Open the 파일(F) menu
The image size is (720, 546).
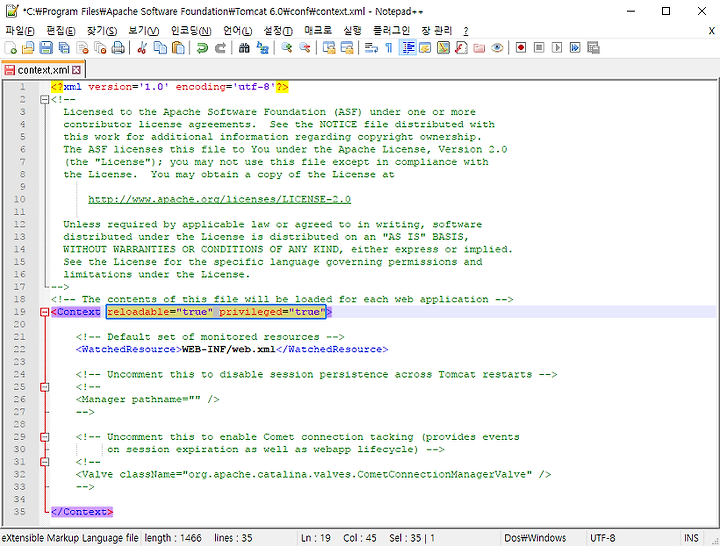point(20,31)
